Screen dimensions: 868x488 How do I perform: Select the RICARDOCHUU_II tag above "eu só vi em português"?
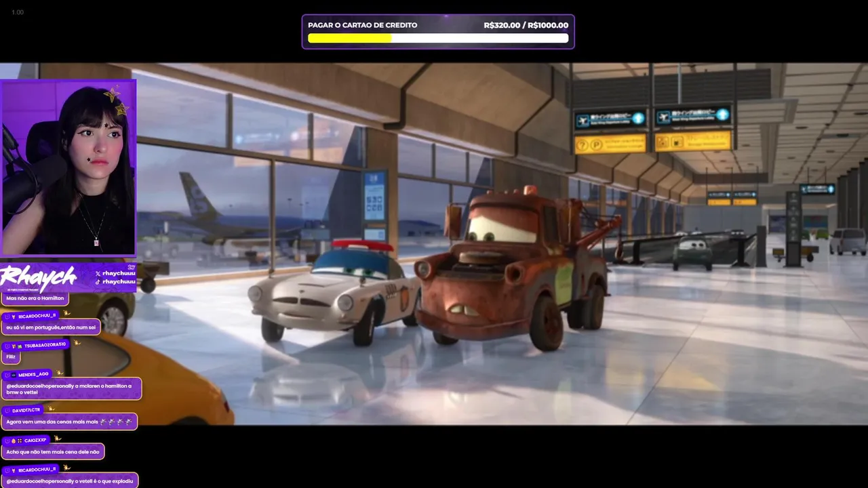(31, 316)
